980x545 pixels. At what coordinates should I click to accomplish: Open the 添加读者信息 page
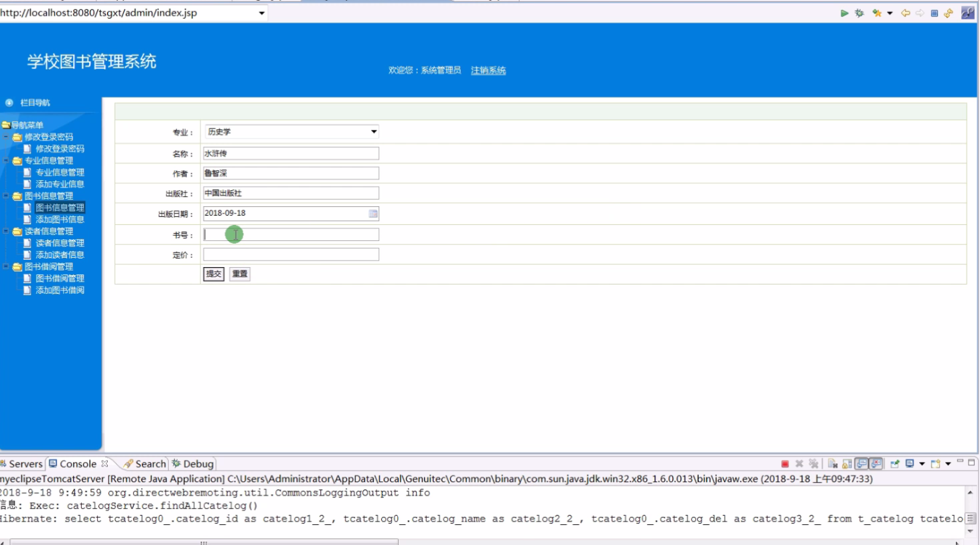point(60,255)
